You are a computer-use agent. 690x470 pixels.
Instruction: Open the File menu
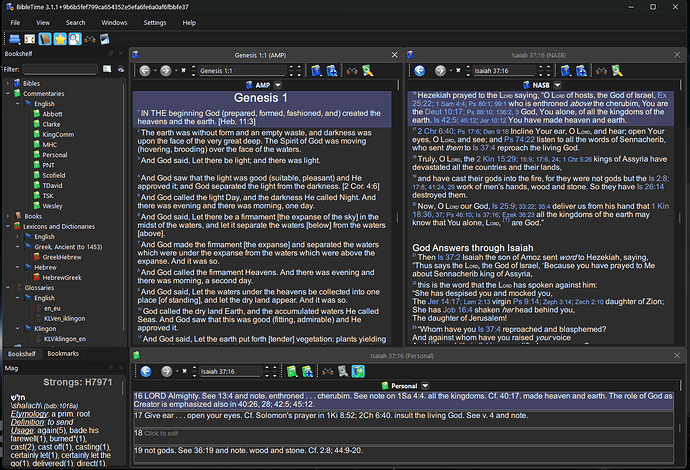[15, 22]
